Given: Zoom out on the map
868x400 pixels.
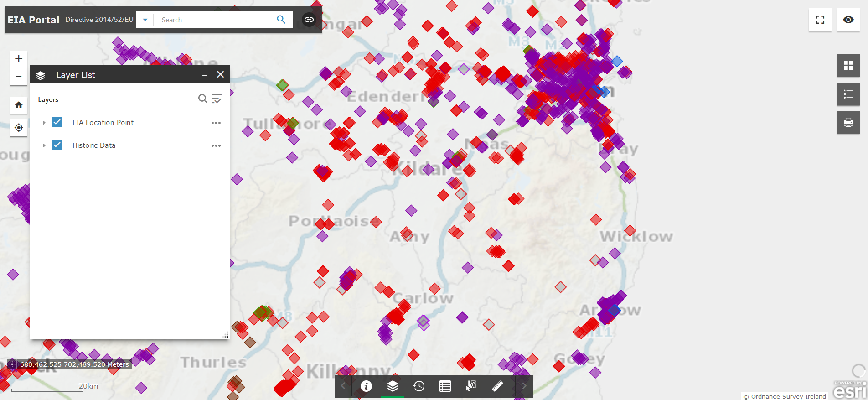Looking at the screenshot, I should pyautogui.click(x=19, y=76).
